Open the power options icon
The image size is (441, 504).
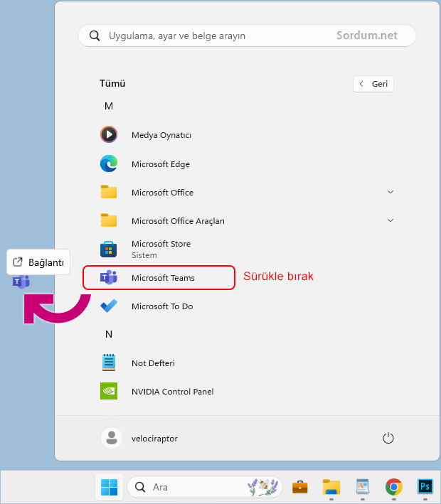coord(388,438)
